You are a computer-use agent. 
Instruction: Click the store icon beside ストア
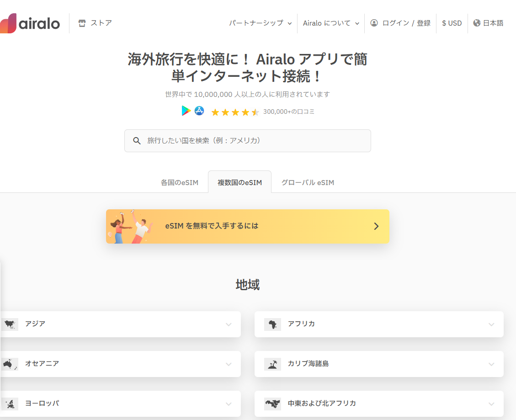82,23
